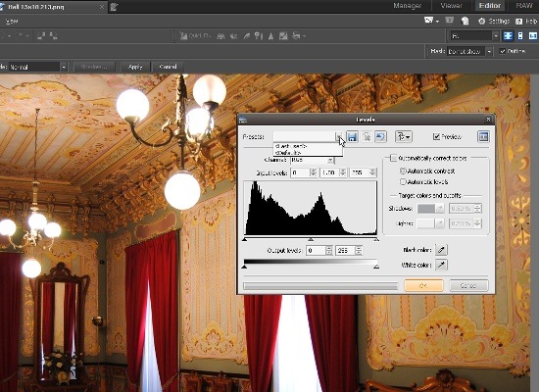Click the black output level slider handle
539x392 pixels.
[244, 267]
